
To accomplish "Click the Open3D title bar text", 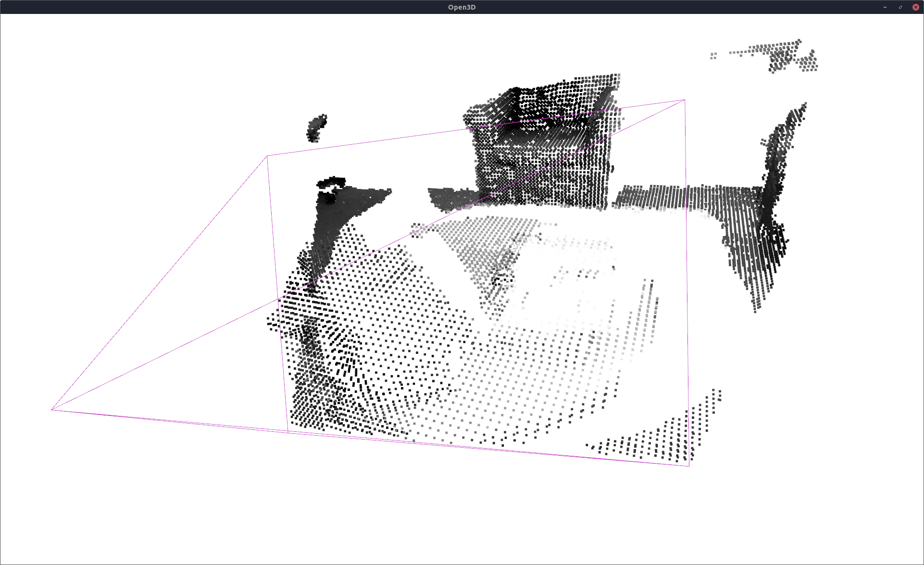I will (x=462, y=7).
